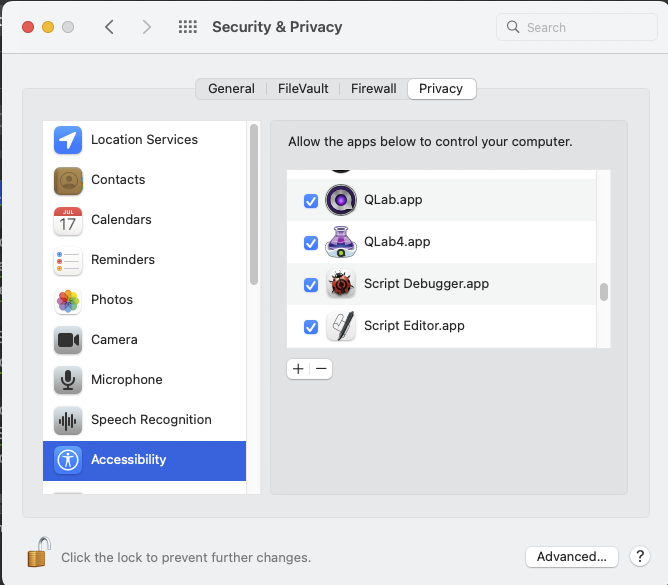Click the app list scrollbar thumb
This screenshot has height=585, width=668.
click(604, 292)
